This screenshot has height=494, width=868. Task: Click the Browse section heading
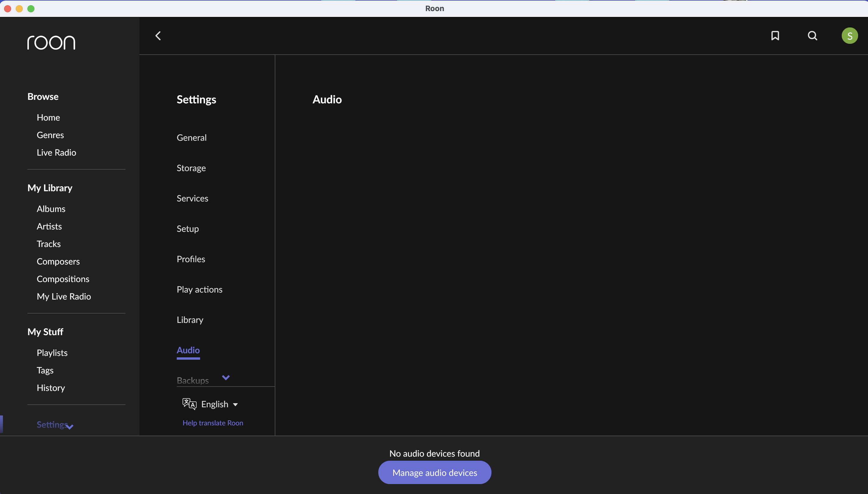[43, 97]
